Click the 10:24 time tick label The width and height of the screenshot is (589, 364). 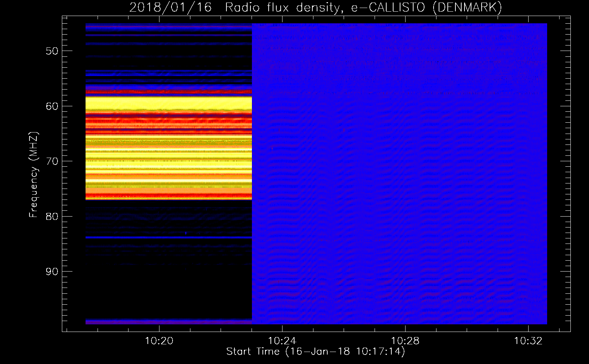(x=282, y=341)
